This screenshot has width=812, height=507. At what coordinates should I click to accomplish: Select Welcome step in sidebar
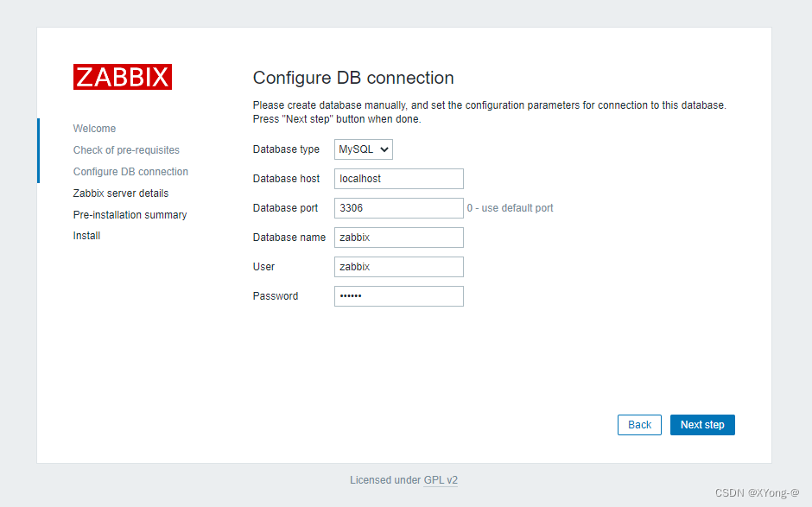coord(94,129)
